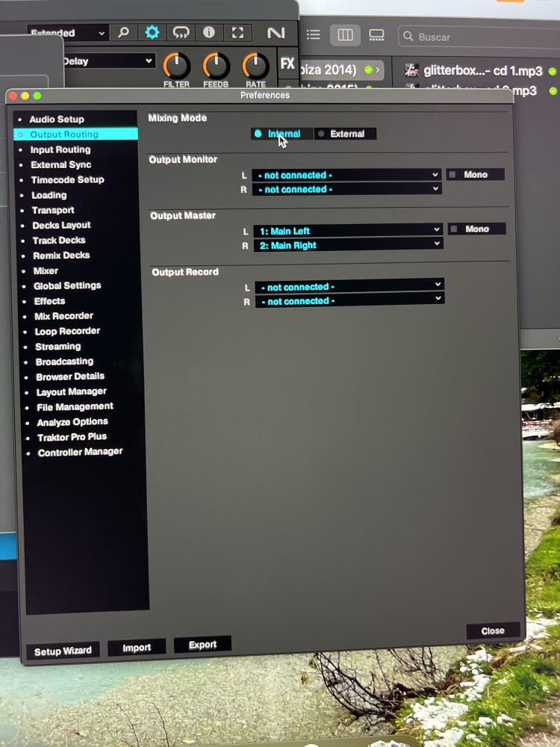Viewport: 560px width, 747px height.
Task: Select Internal mixing mode
Action: click(282, 134)
